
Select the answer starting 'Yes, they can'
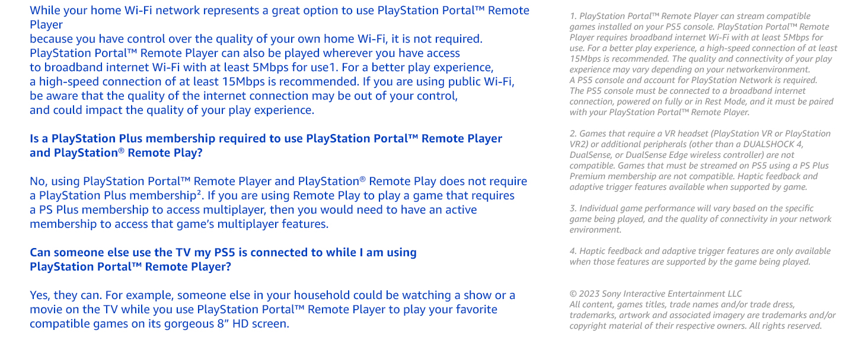[272, 310]
